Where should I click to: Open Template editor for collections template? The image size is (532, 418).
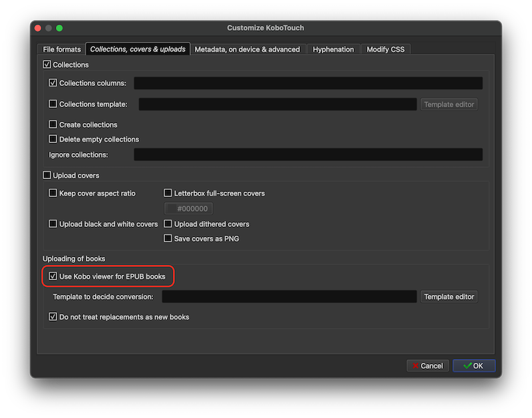point(449,104)
